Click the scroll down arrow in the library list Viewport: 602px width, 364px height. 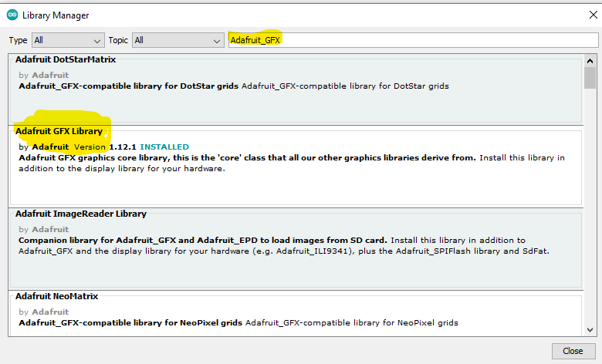click(x=590, y=330)
